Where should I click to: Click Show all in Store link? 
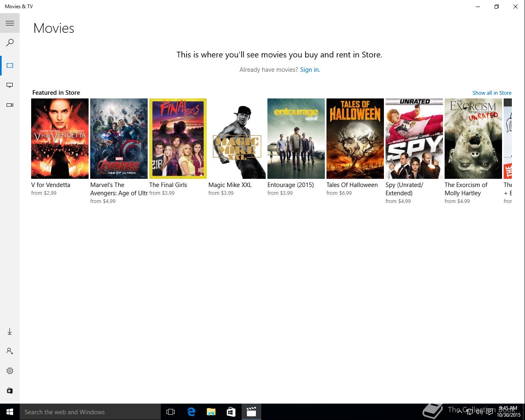point(492,93)
